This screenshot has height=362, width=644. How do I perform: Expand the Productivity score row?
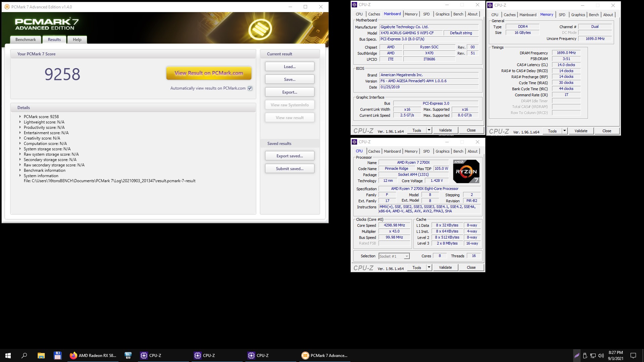coord(20,127)
